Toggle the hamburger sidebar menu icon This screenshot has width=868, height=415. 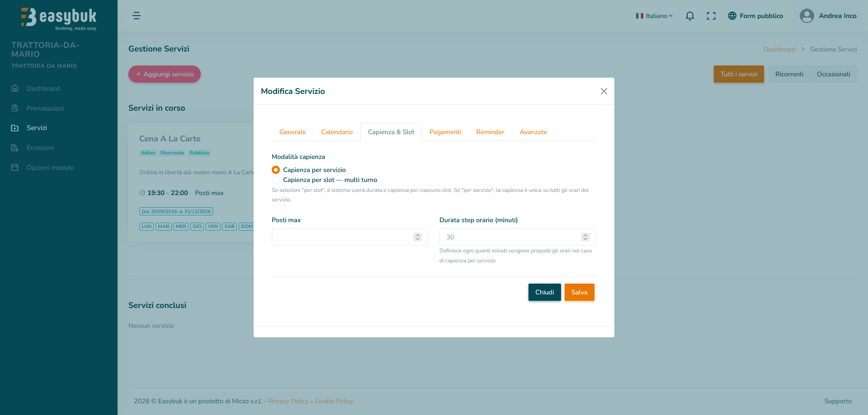(137, 16)
